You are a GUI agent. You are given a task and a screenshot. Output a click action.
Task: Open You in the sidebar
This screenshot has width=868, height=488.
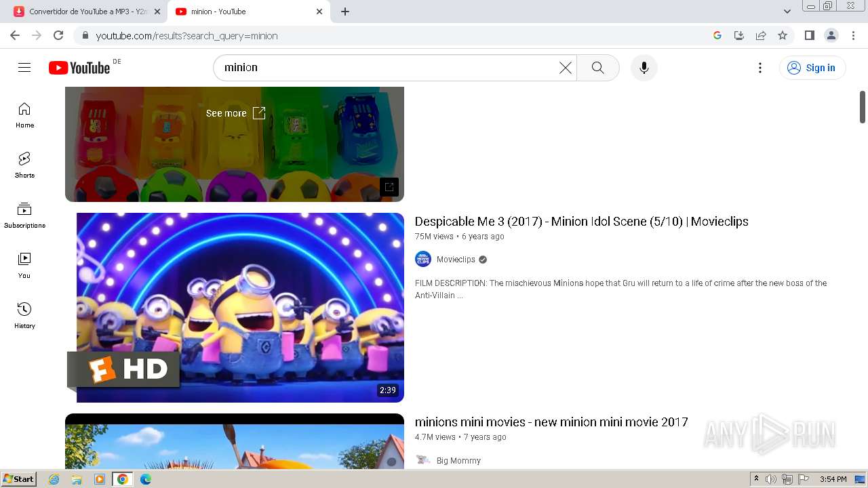pos(24,266)
